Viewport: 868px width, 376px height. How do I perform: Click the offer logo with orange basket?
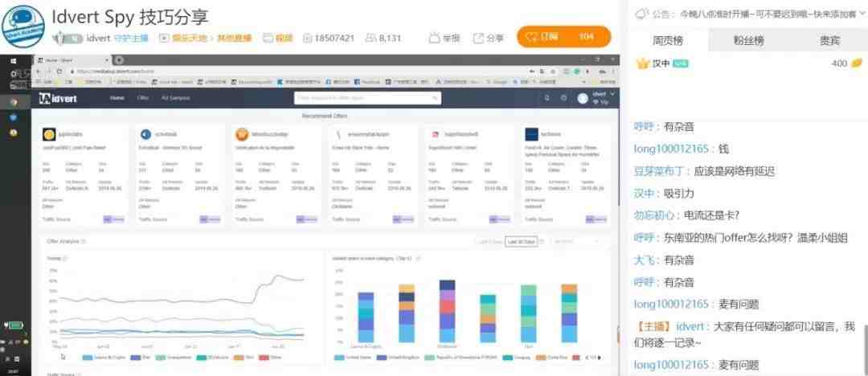pos(242,134)
